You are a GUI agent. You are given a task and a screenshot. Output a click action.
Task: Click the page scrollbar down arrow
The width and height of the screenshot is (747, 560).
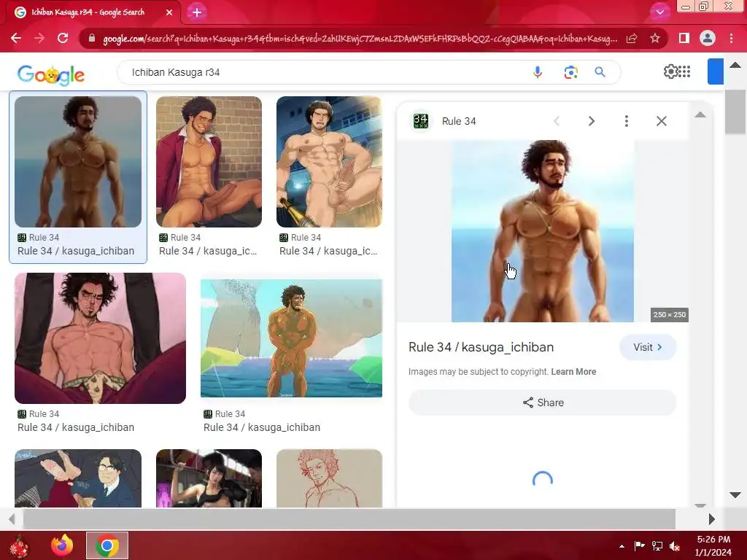point(735,495)
